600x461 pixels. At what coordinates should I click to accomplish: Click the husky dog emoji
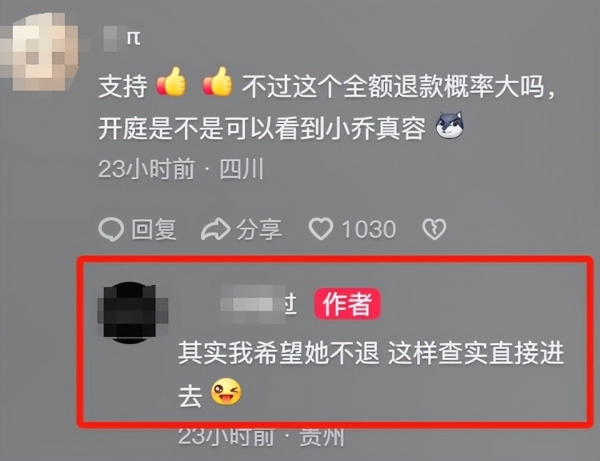pyautogui.click(x=450, y=125)
